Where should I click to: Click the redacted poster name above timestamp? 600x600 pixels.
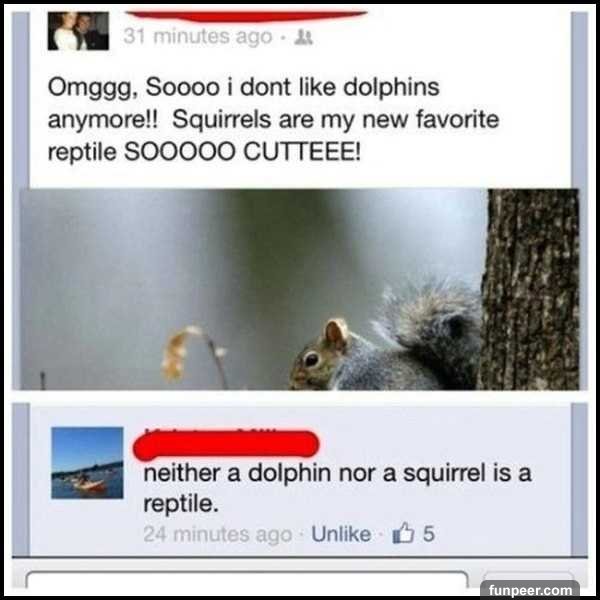click(246, 16)
